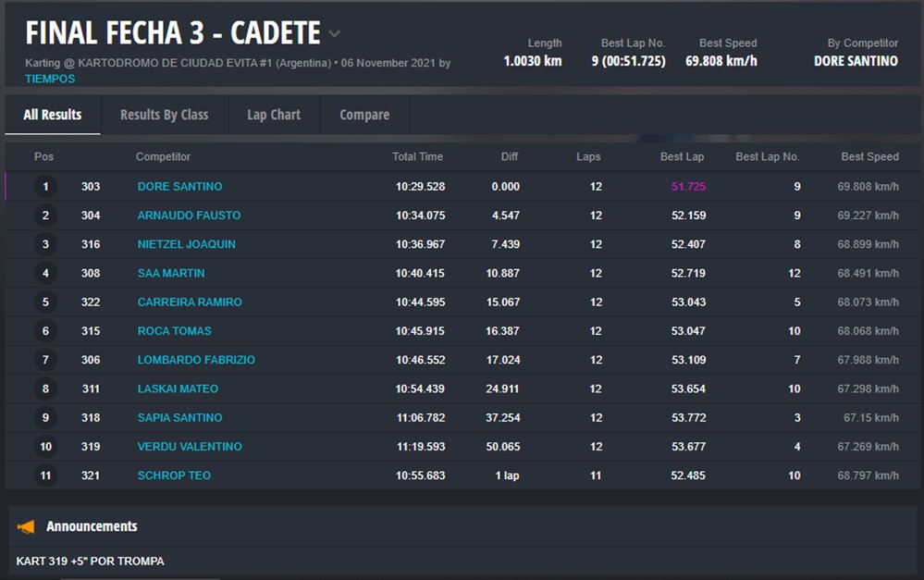Click position 11 circle badge
This screenshot has width=924, height=580.
[x=45, y=475]
